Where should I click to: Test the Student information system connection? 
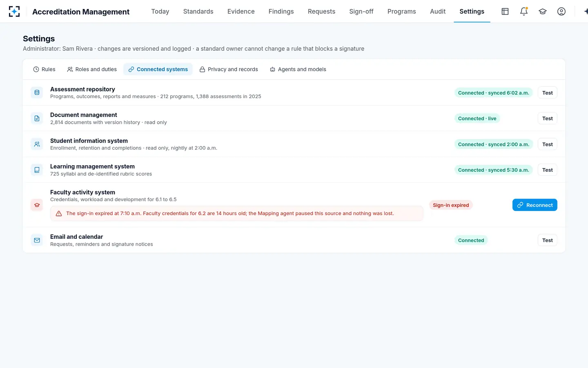pos(548,144)
